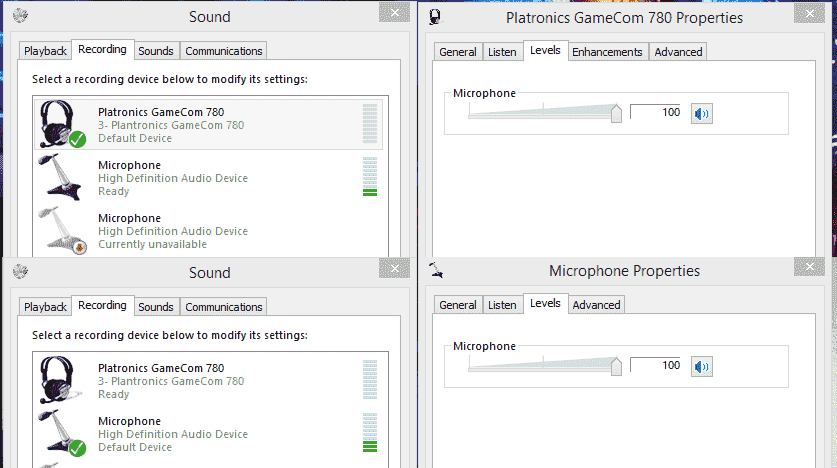Open Communications tab in upper Sound window
This screenshot has width=837, height=468.
[x=224, y=51]
